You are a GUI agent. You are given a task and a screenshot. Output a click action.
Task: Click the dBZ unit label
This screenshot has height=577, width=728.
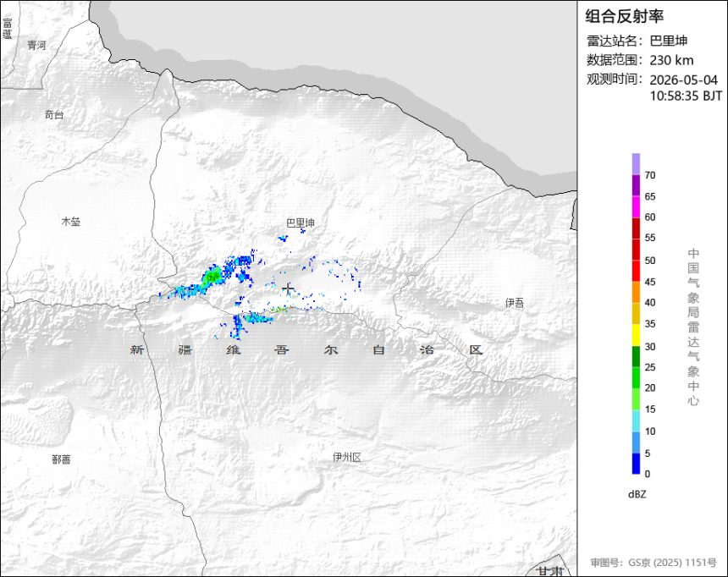coord(637,494)
